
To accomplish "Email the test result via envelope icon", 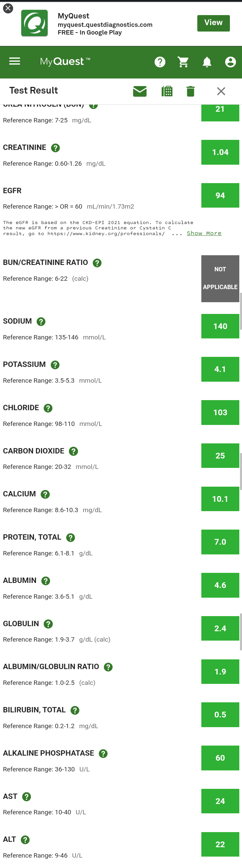I will (x=140, y=91).
